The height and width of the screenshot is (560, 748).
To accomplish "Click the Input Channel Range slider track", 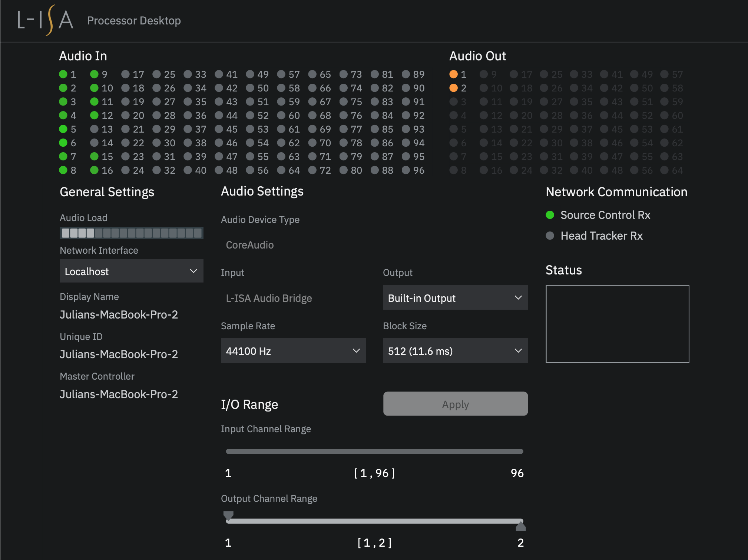I will (x=374, y=451).
